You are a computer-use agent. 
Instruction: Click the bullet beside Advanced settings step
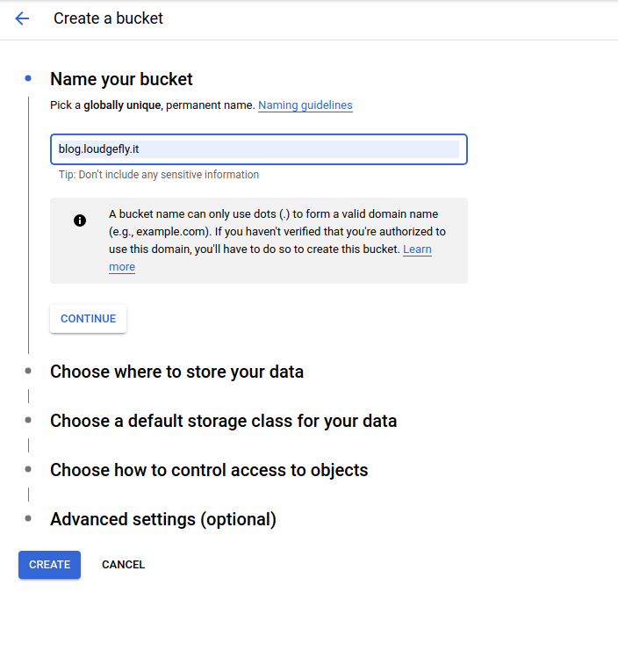(28, 518)
